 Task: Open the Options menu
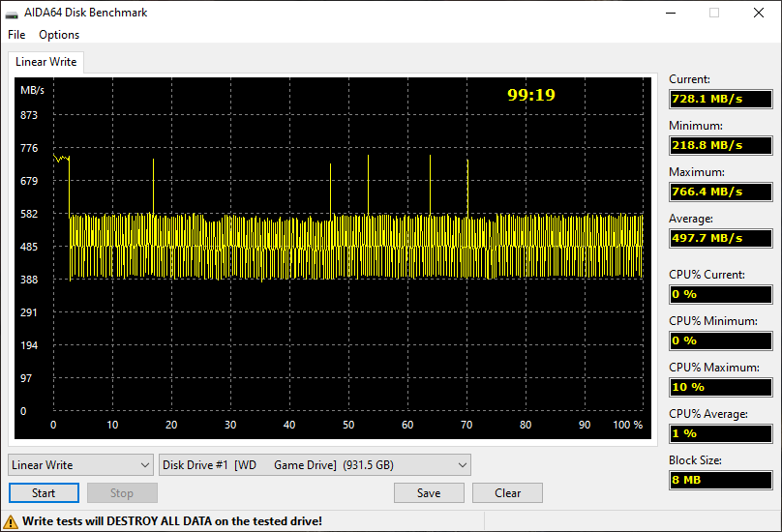(59, 35)
